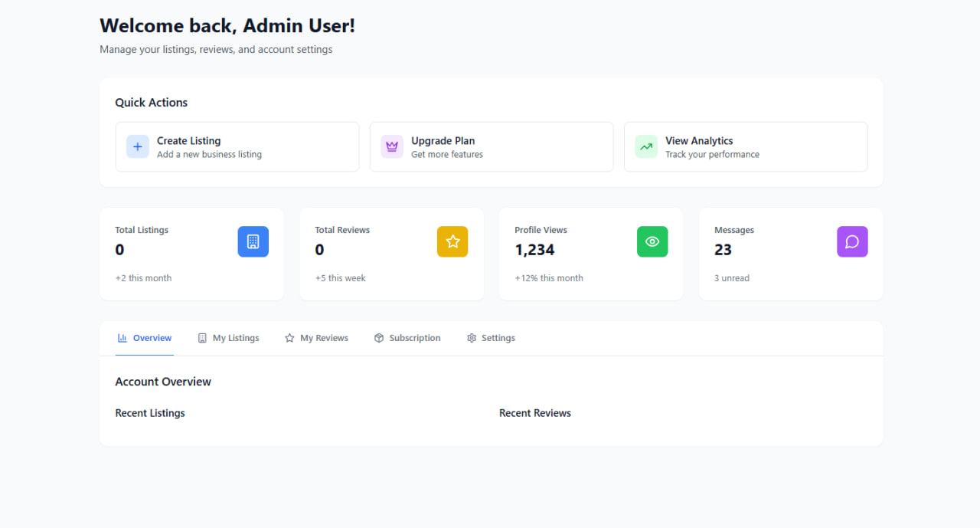Click the 'Manage your listings, reviews' subtitle
The image size is (980, 528).
[x=216, y=50]
